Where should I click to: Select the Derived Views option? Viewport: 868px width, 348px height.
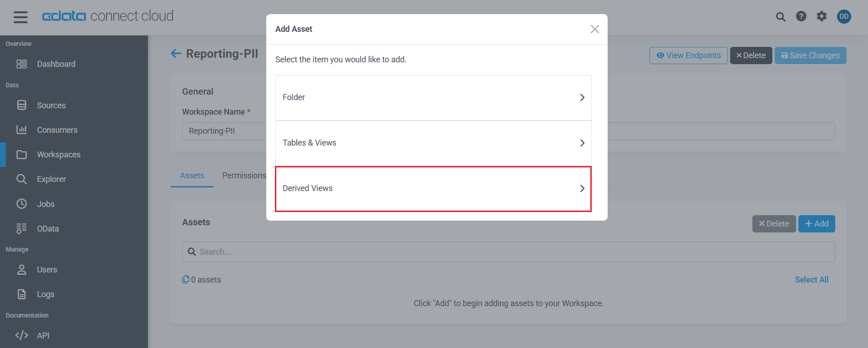pyautogui.click(x=433, y=189)
